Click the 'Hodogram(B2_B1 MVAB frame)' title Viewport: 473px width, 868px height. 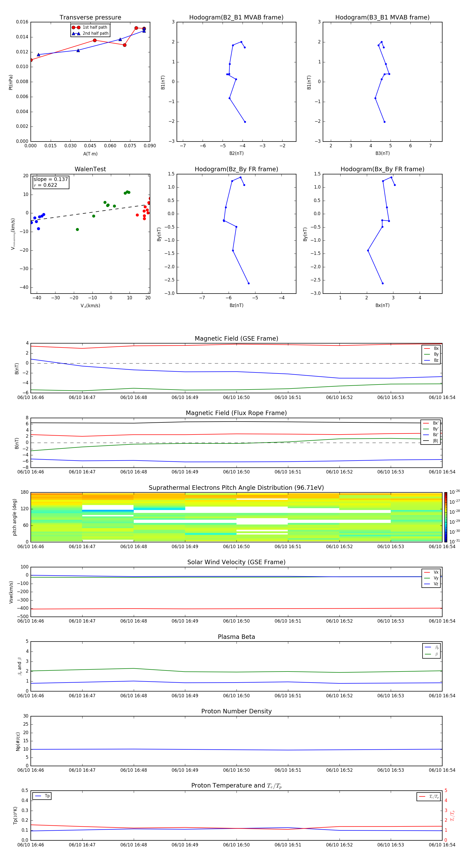pos(236,18)
